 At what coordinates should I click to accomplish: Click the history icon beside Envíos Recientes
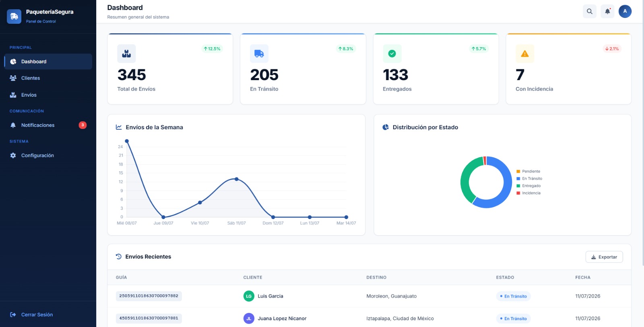click(119, 257)
